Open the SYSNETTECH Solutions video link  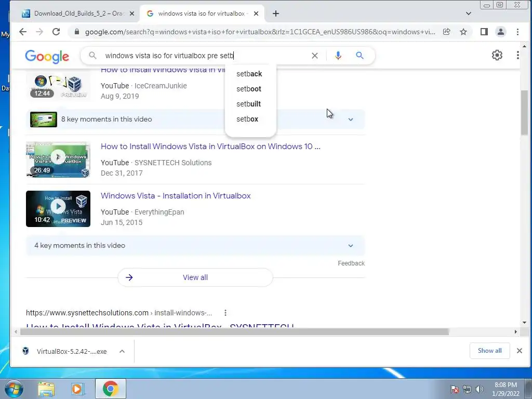pos(210,147)
